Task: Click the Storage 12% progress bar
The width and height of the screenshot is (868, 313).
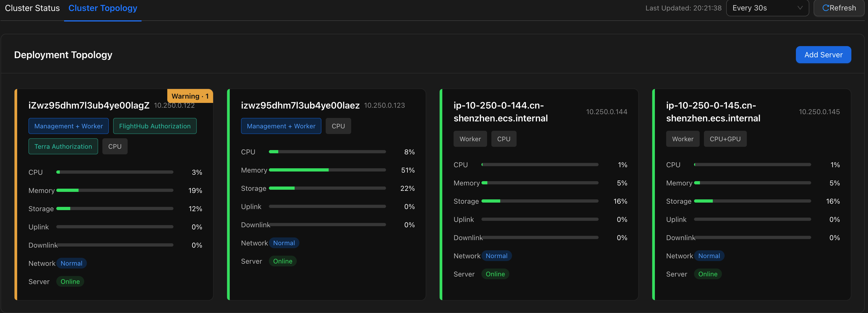Action: tap(114, 208)
